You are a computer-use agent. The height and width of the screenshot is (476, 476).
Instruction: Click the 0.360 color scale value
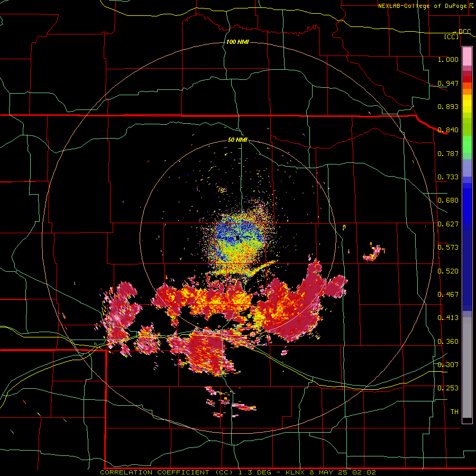click(x=448, y=342)
